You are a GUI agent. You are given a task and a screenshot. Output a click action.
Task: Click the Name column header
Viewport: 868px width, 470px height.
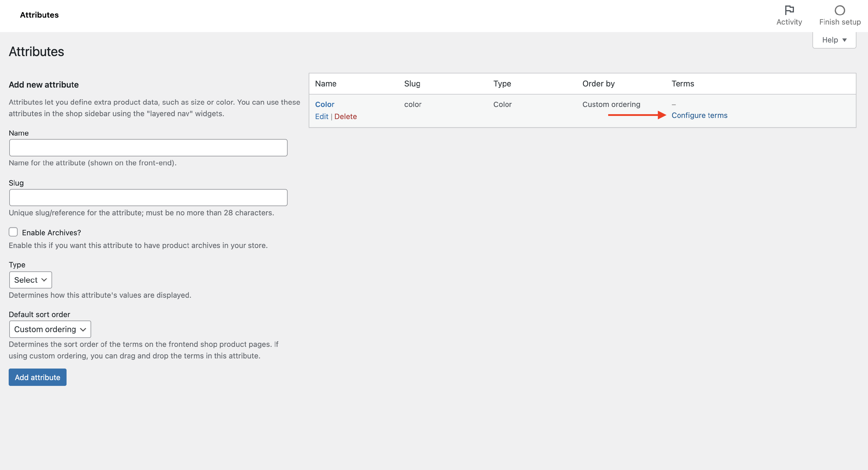(325, 84)
